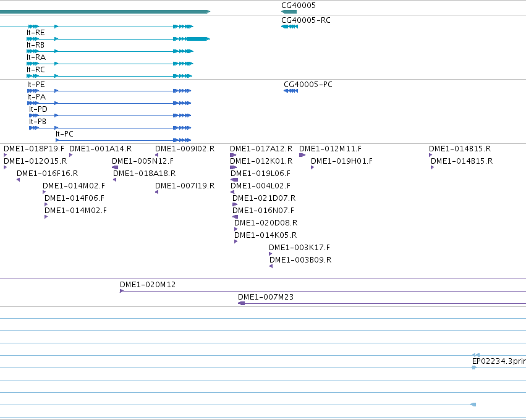Open BAC end DME1-004L02.F
This screenshot has width=526, height=420.
pyautogui.click(x=260, y=186)
